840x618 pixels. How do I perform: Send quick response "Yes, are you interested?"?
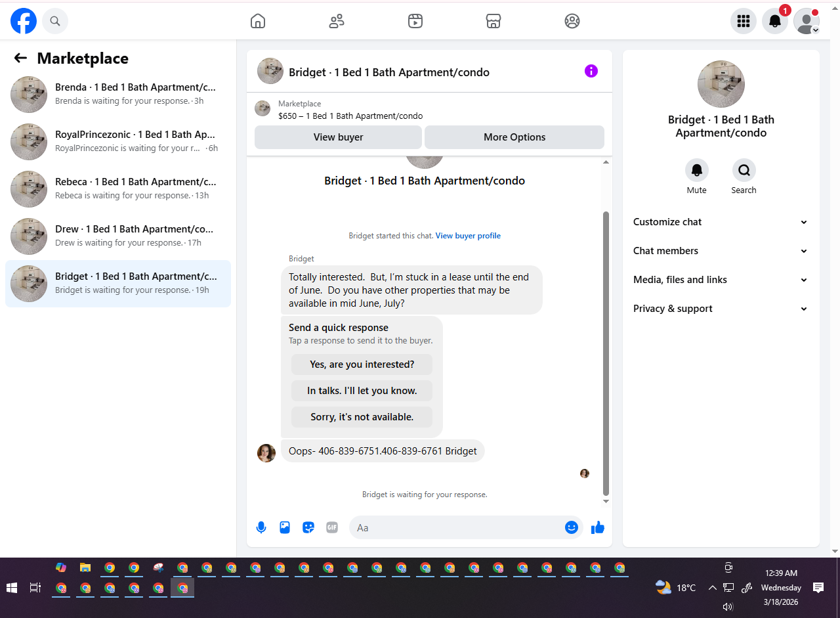pos(362,364)
